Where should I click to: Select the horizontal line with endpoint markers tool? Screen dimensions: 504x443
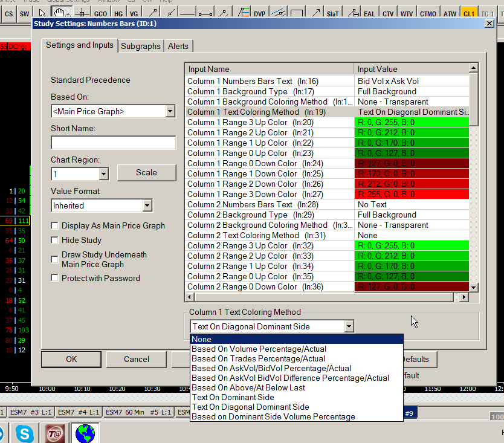click(205, 13)
